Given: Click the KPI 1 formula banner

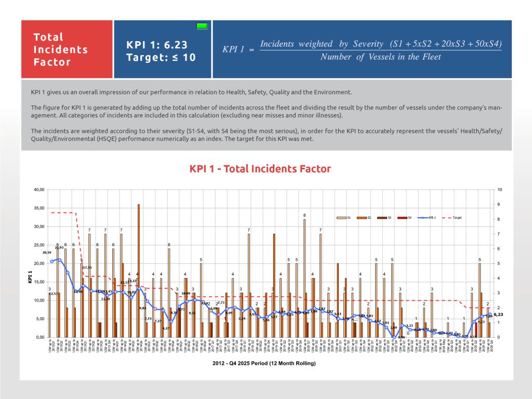Looking at the screenshot, I should point(362,50).
